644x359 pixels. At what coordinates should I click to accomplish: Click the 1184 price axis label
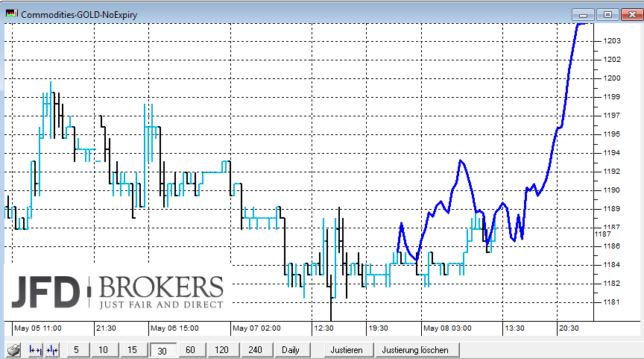tap(612, 264)
